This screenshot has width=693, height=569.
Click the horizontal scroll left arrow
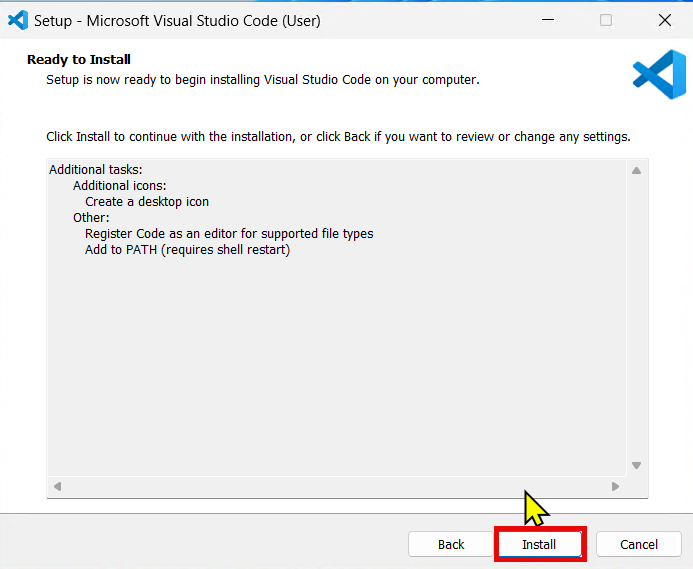coord(57,486)
